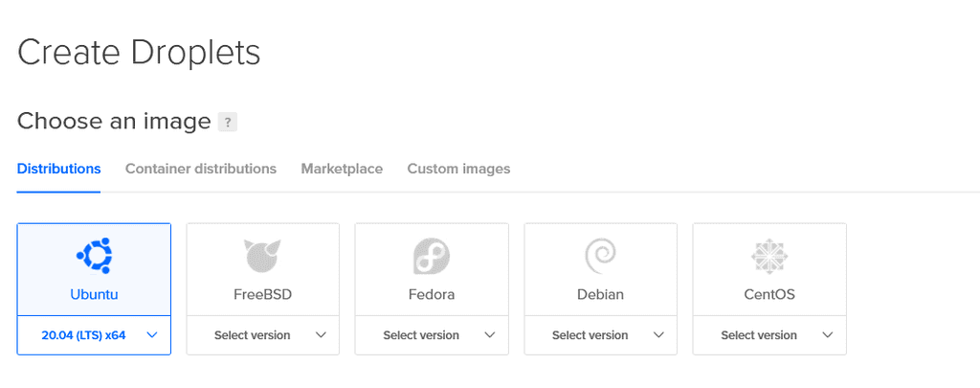Open the help question mark icon
Image resolution: width=980 pixels, height=388 pixels.
[x=227, y=122]
